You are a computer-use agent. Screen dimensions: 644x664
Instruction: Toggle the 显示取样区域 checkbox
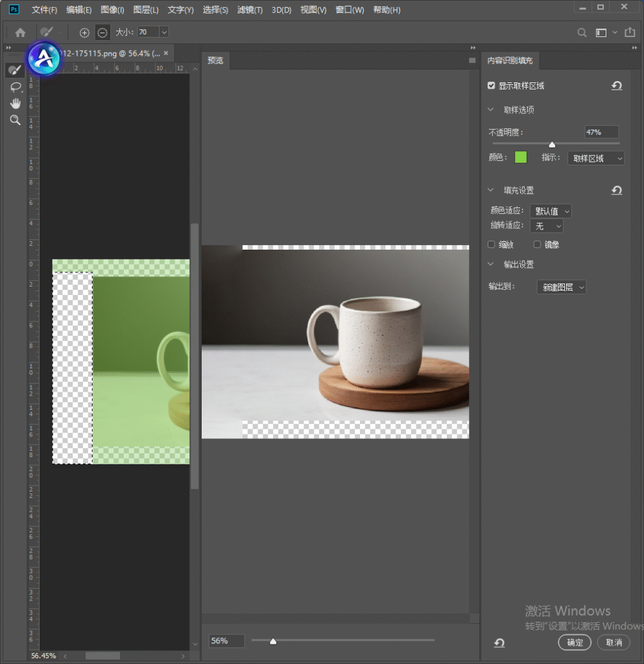tap(491, 86)
